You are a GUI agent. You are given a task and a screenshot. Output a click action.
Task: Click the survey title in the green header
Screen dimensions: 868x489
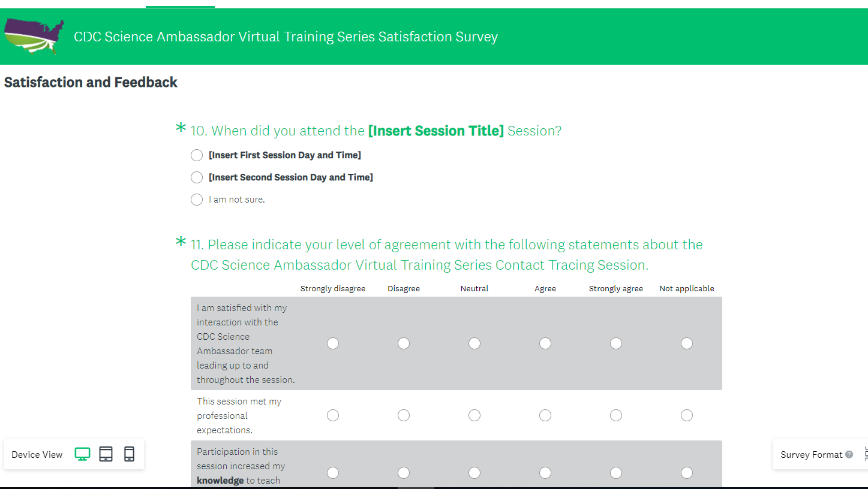tap(286, 37)
